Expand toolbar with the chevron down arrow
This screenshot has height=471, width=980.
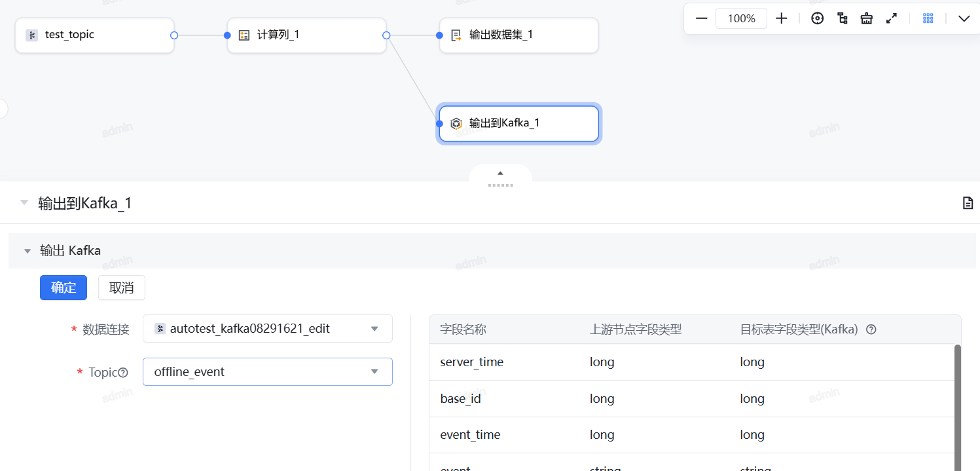pyautogui.click(x=964, y=18)
